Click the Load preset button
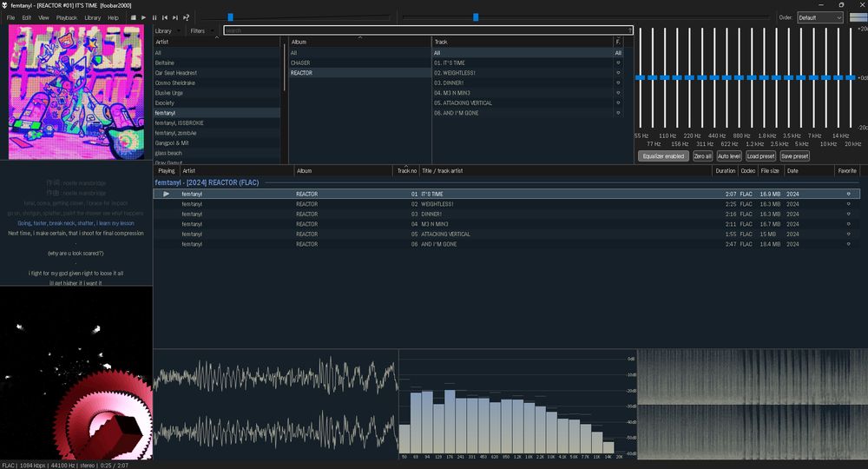Image resolution: width=868 pixels, height=469 pixels. pos(760,156)
